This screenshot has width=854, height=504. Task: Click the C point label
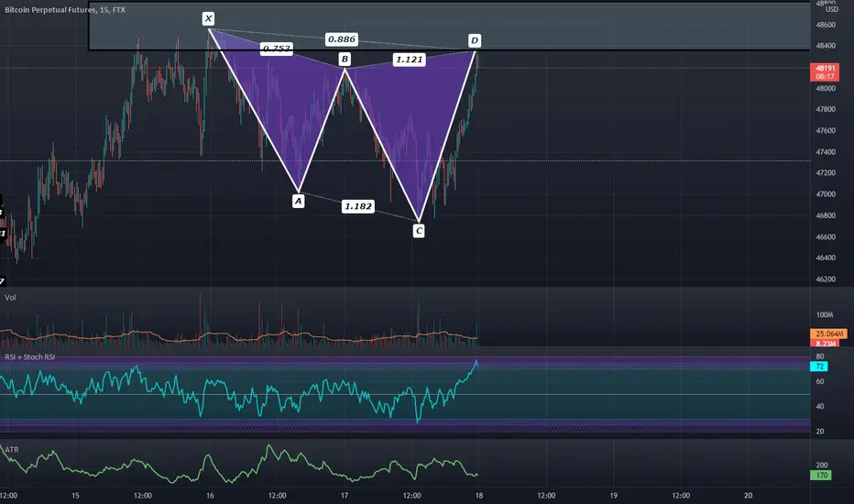click(419, 231)
